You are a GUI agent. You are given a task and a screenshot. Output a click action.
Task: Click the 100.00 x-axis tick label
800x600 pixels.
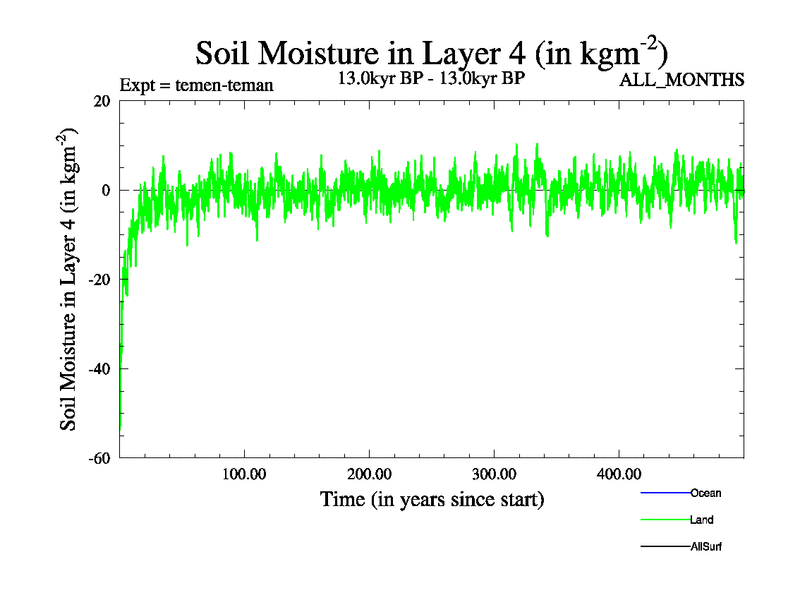click(x=244, y=473)
